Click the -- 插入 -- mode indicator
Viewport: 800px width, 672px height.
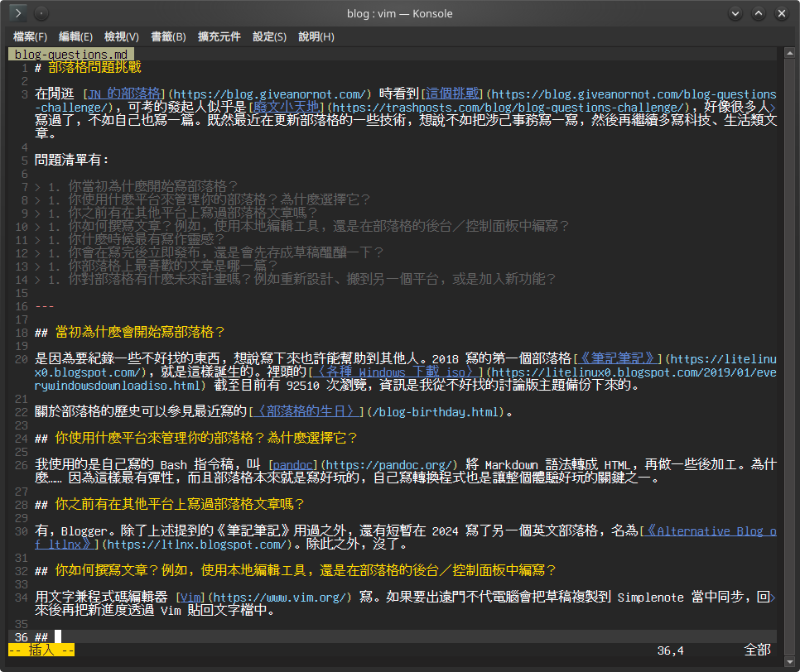pyautogui.click(x=41, y=650)
